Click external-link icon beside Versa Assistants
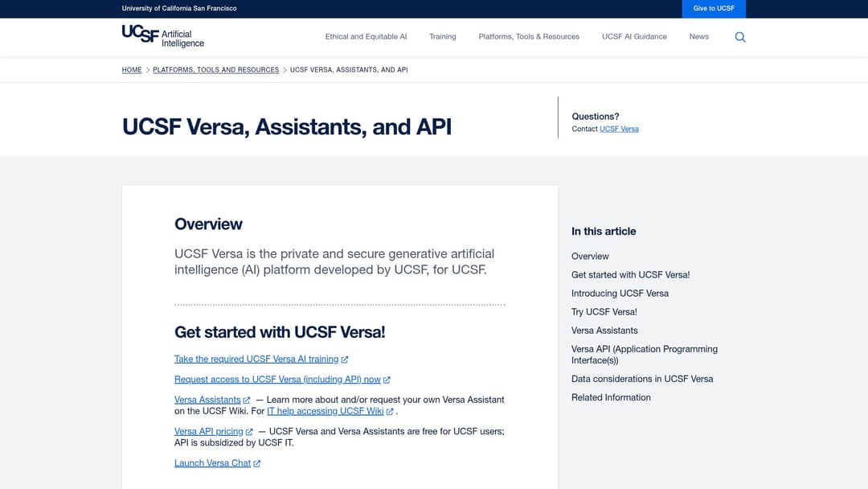This screenshot has height=489, width=868. click(247, 400)
